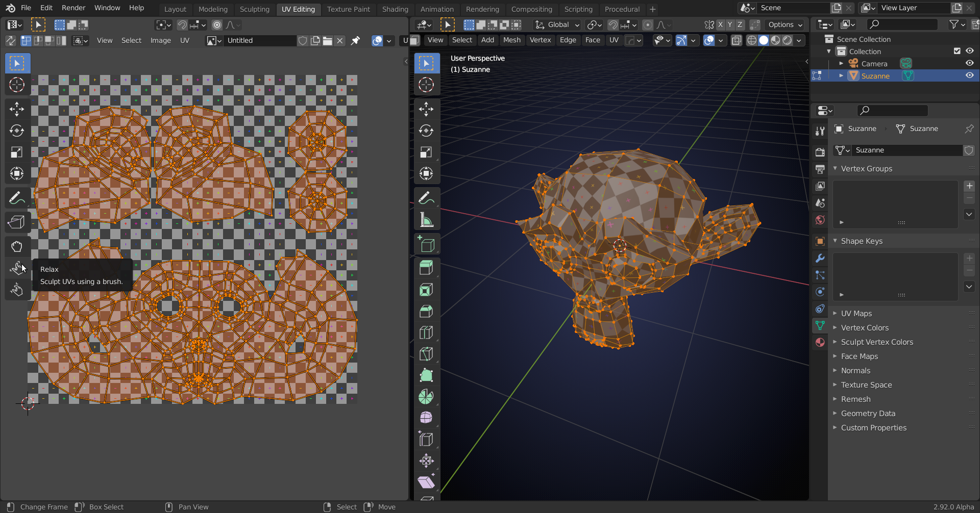The image size is (980, 513).
Task: Open the Mesh menu in 3D viewport
Action: pos(511,40)
